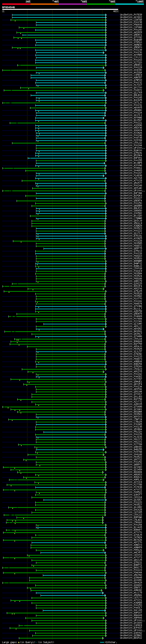
Task: Click label UniRef100_B9SXF4
Action: click(x=131, y=286)
